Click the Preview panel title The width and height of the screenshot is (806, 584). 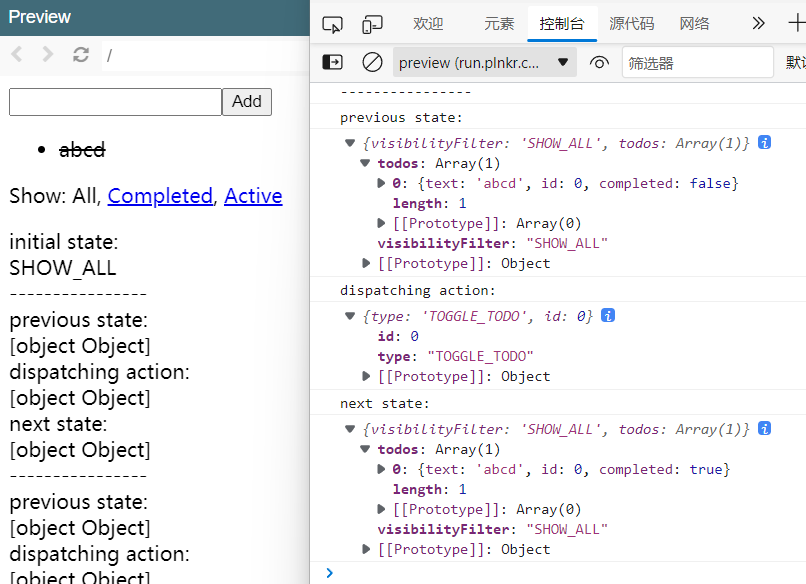coord(40,17)
